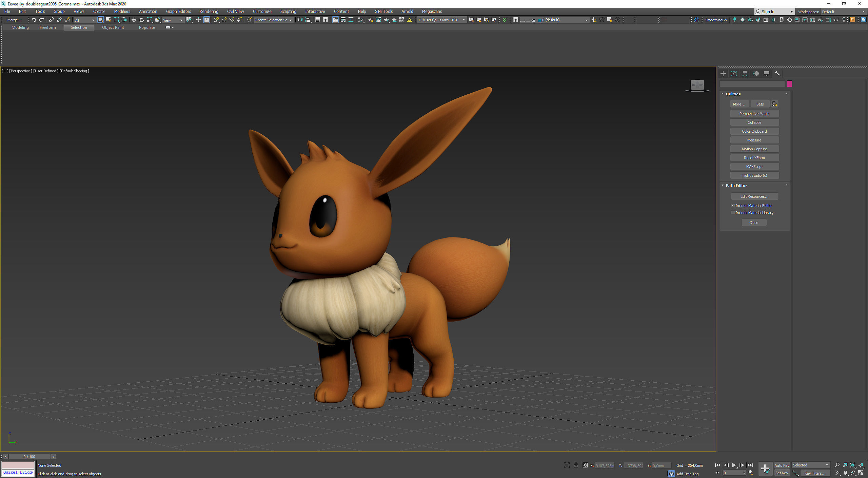Image resolution: width=868 pixels, height=478 pixels.
Task: Click the Orbit navigation icon
Action: [x=853, y=473]
